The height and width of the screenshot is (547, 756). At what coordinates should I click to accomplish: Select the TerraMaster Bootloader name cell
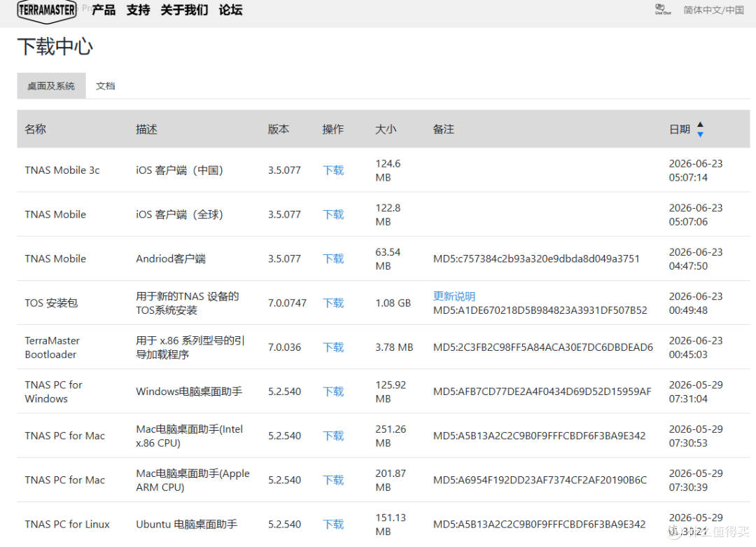pos(52,347)
